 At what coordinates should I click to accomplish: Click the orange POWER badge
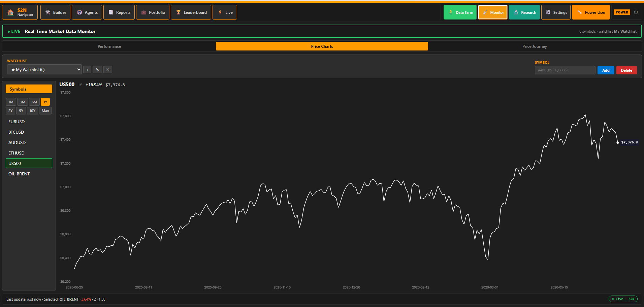pyautogui.click(x=622, y=12)
